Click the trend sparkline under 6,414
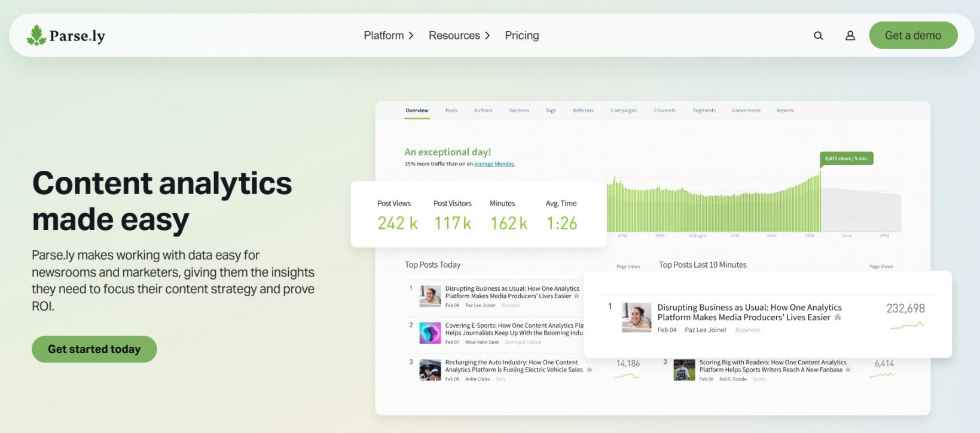The image size is (980, 433). pyautogui.click(x=881, y=375)
